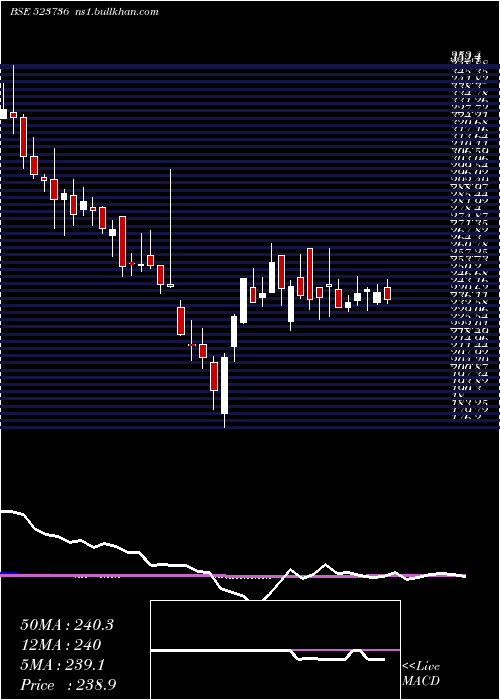Screen dimensions: 500x700
Task: Click the Price : 238.9 value
Action: click(68, 685)
